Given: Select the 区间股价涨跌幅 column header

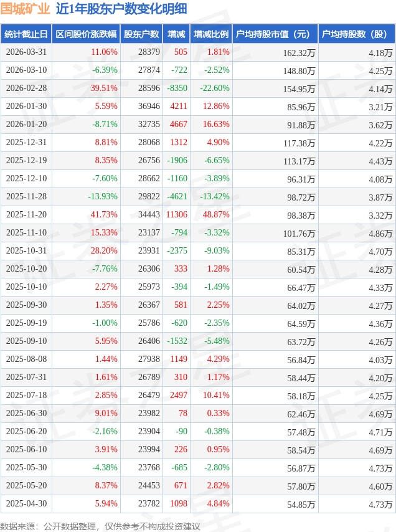Looking at the screenshot, I should 86,34.
